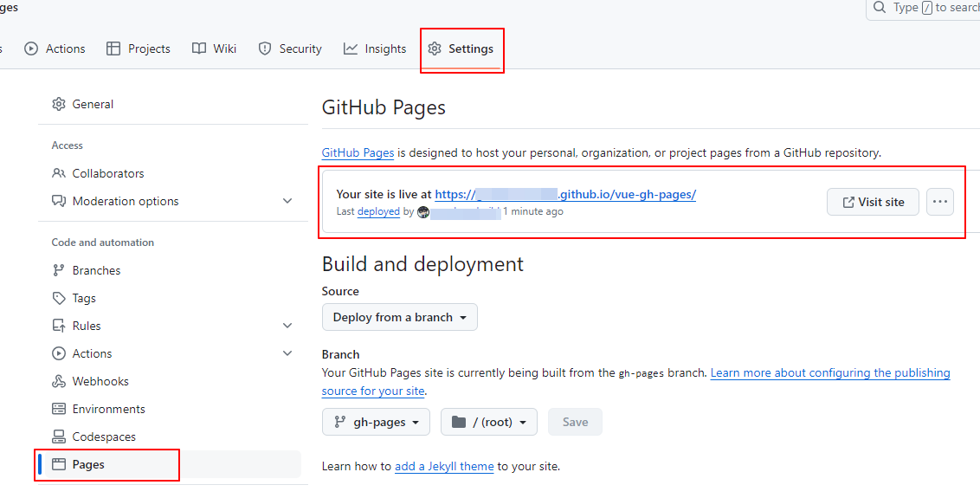The image size is (980, 498).
Task: Click the Wiki book icon
Action: (x=199, y=49)
